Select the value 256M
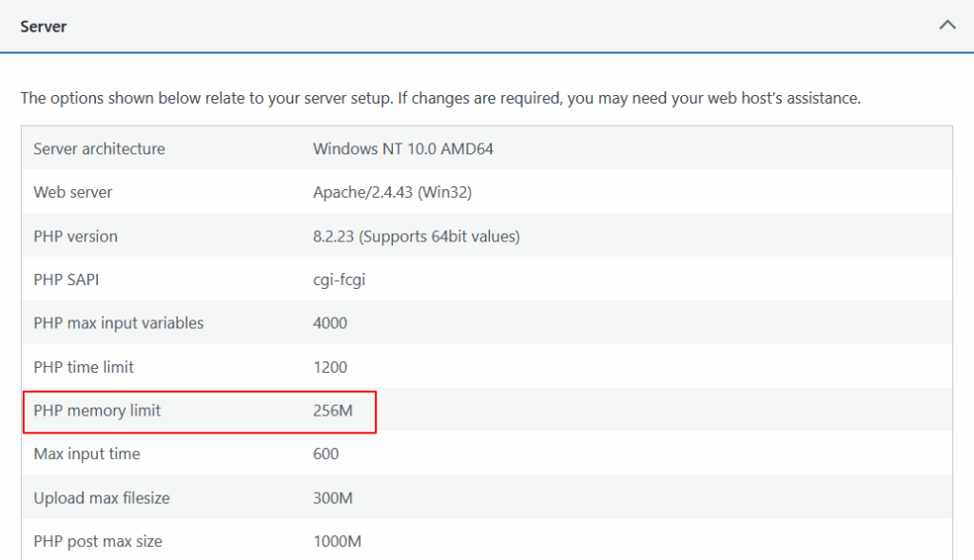The height and width of the screenshot is (560, 974). tap(332, 411)
